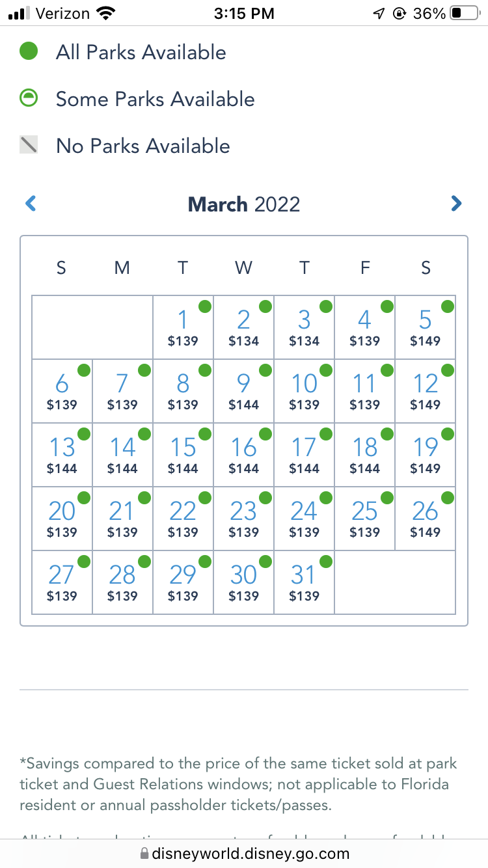This screenshot has height=868, width=488.
Task: Choose March 19 priced at $149
Action: (x=425, y=455)
